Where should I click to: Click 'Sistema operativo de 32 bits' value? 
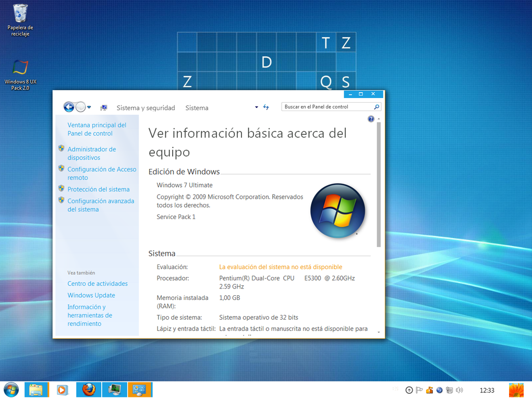259,318
